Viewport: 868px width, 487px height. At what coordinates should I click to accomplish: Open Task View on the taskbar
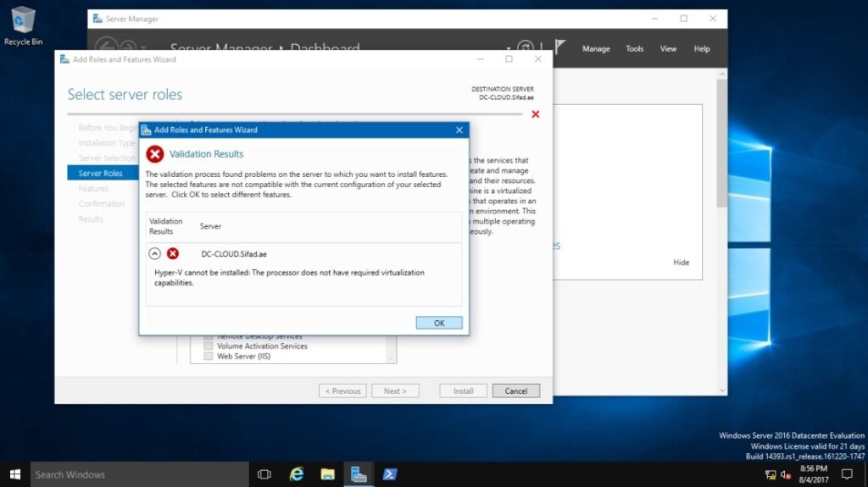[x=264, y=474]
